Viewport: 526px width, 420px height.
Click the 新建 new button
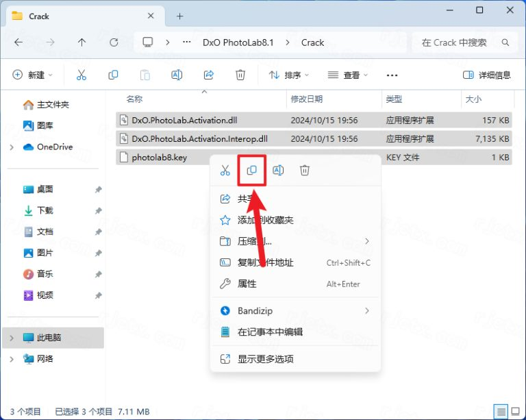[32, 75]
